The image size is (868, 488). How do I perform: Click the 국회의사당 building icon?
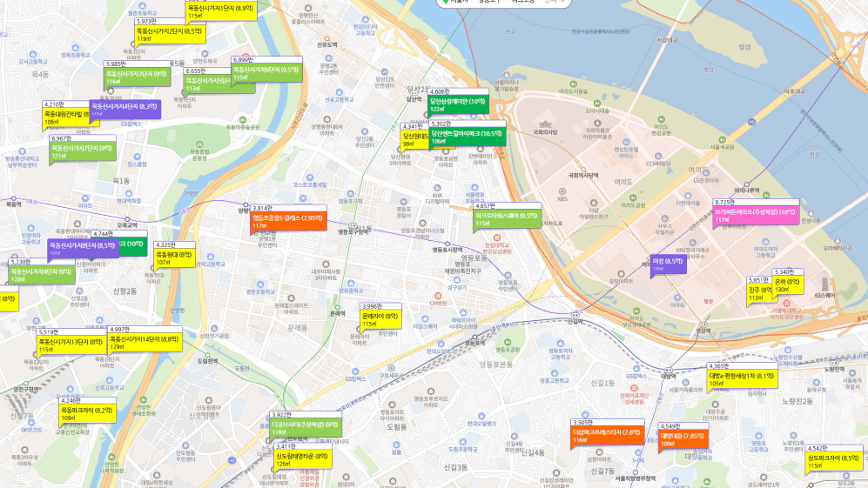545,124
